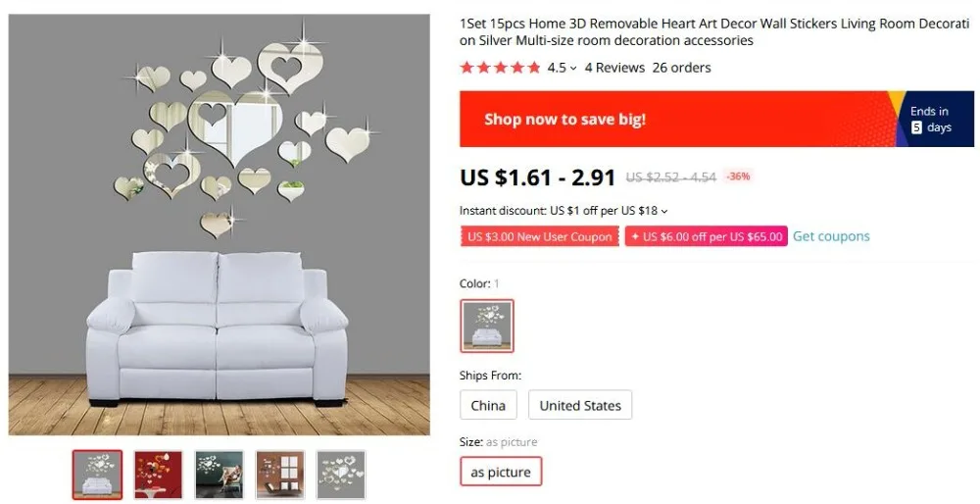Click the US $3.00 New User Coupon
Viewport: 980px width, 504px height.
coord(539,236)
